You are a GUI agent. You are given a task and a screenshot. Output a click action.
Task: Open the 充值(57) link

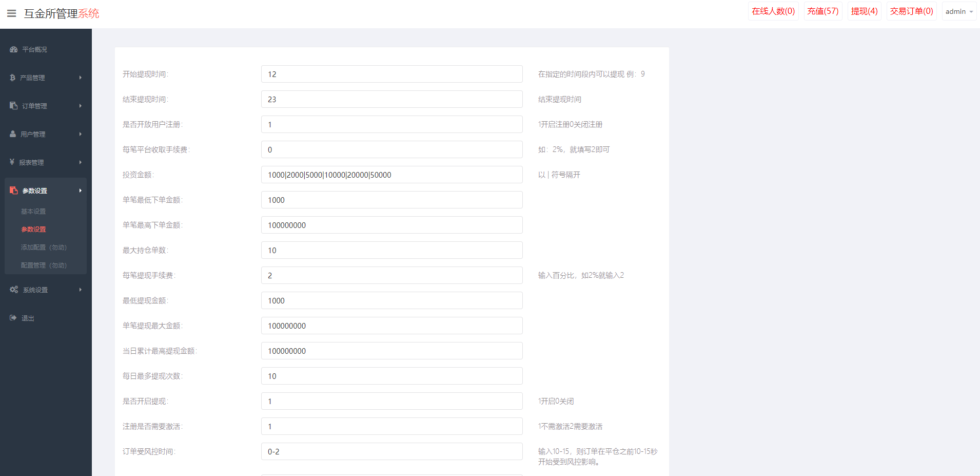tap(823, 11)
